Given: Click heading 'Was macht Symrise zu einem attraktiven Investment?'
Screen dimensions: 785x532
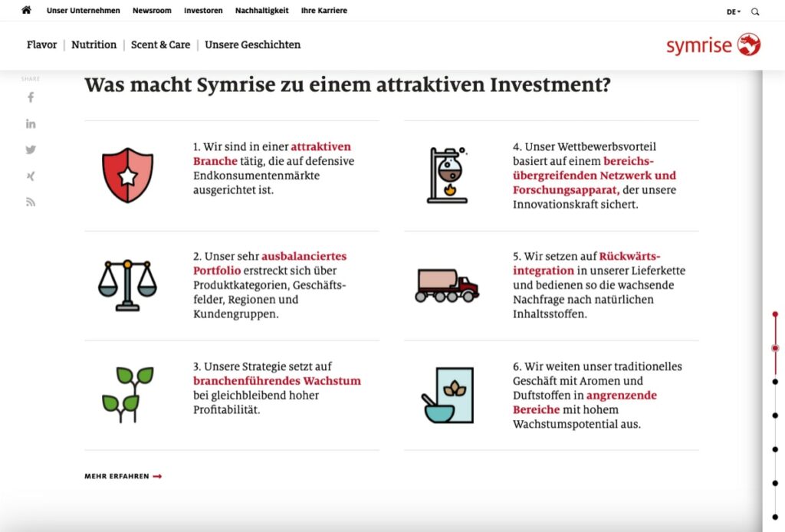Looking at the screenshot, I should tap(347, 85).
